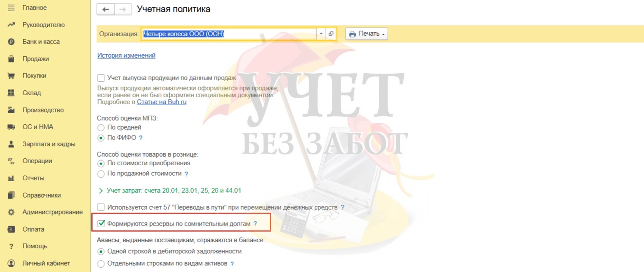Click the back arrow navigation button
This screenshot has height=272, width=644.
tap(106, 9)
